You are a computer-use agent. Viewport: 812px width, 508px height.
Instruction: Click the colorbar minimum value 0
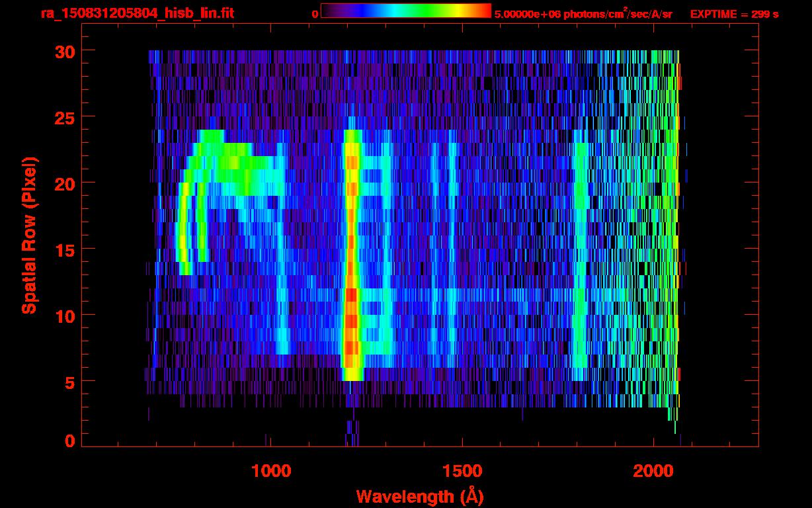point(315,14)
